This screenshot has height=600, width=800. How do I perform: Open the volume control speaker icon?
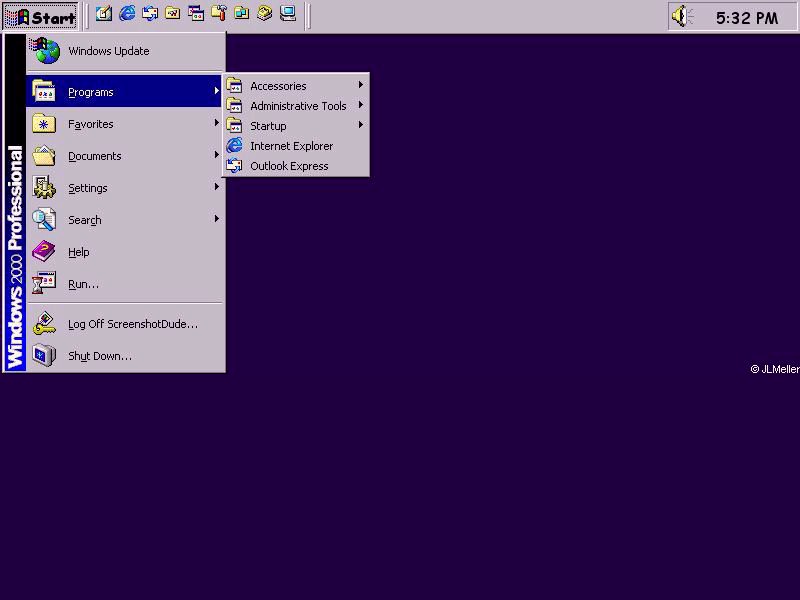(x=682, y=16)
